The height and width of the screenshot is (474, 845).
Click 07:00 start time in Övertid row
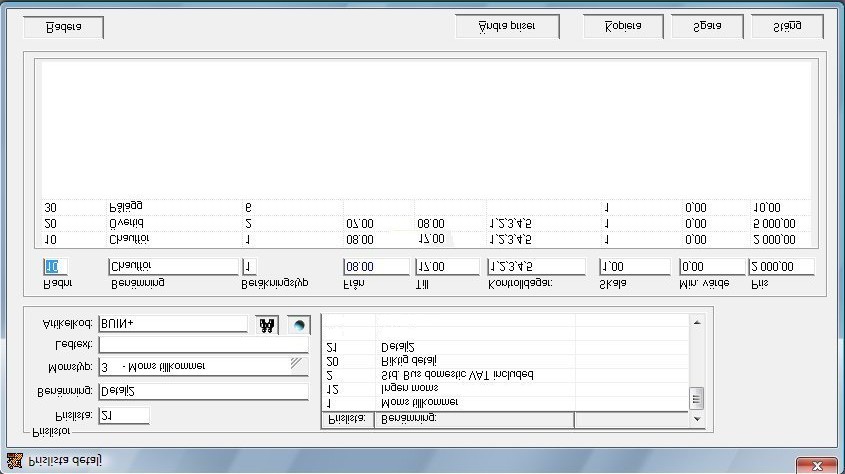click(360, 224)
